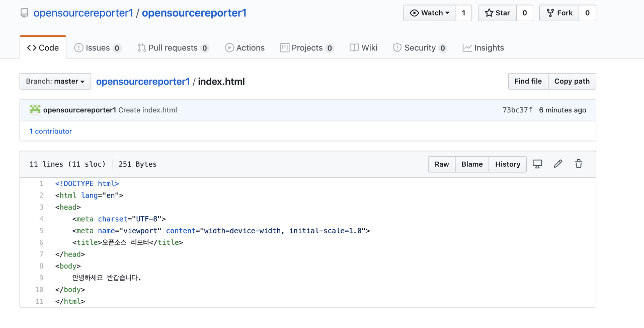Viewport: 644px width, 328px height.
Task: Open the Issues tab
Action: [98, 48]
